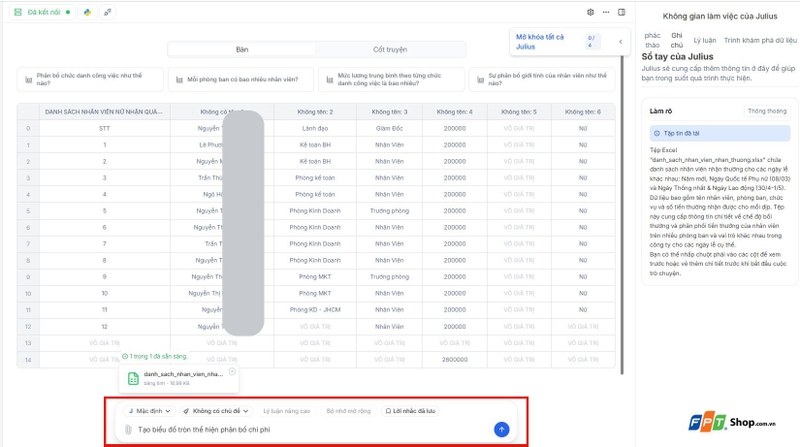The height and width of the screenshot is (447, 800).
Task: Click the 'Tệp tin đã tải' info banner
Action: (719, 133)
